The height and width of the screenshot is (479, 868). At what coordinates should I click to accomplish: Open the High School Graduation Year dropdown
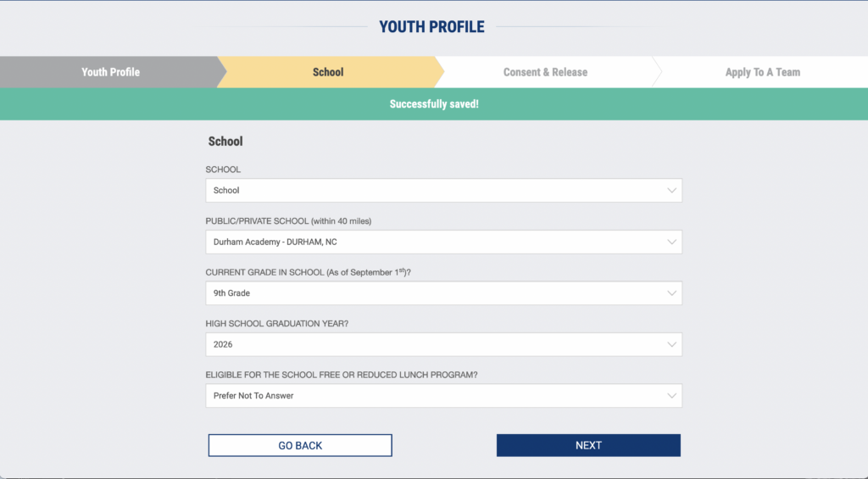(x=443, y=344)
